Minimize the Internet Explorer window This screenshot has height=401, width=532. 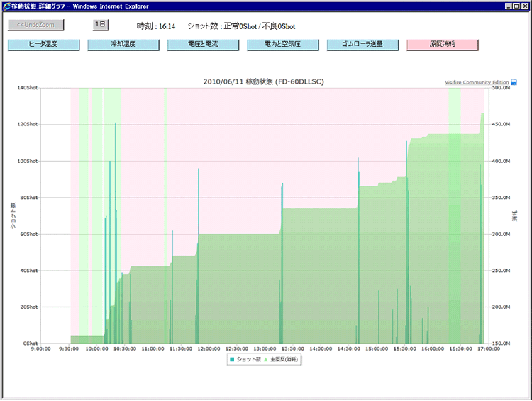tap(508, 5)
